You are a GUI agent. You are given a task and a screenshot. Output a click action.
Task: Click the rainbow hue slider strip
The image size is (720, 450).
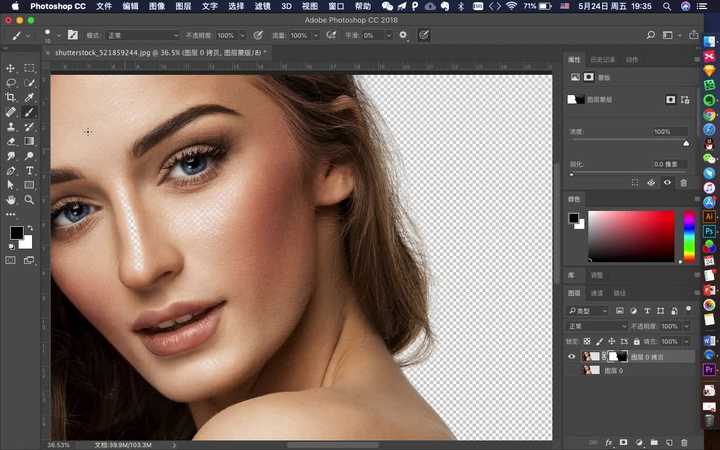pos(689,236)
